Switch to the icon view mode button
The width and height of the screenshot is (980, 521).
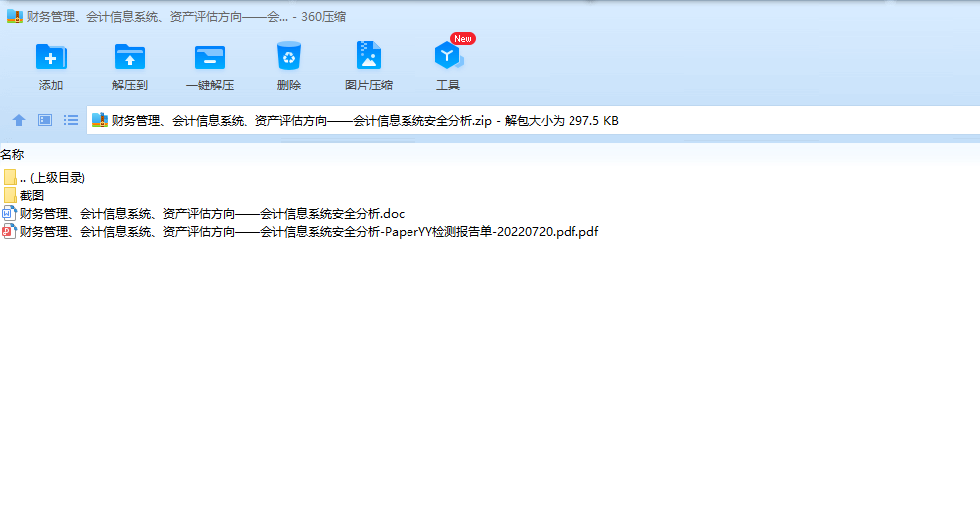point(45,120)
